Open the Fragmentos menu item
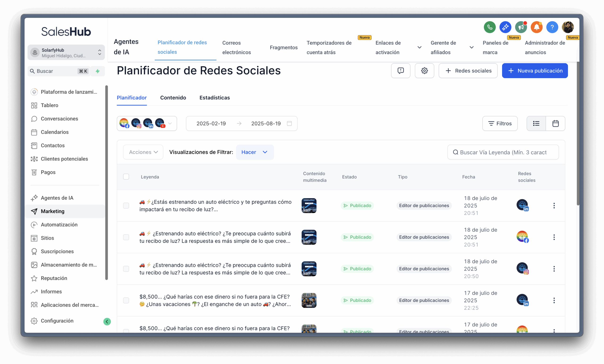604x364 pixels. click(283, 47)
